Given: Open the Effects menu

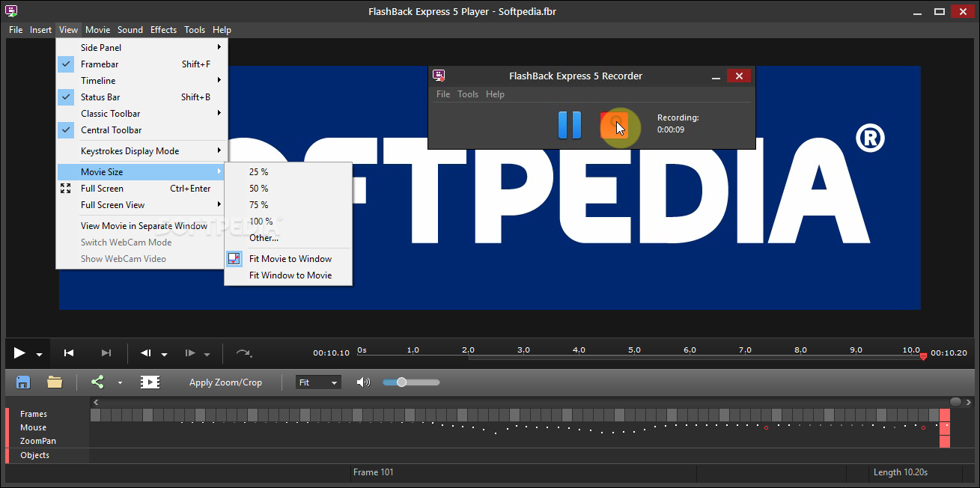Looking at the screenshot, I should tap(163, 30).
